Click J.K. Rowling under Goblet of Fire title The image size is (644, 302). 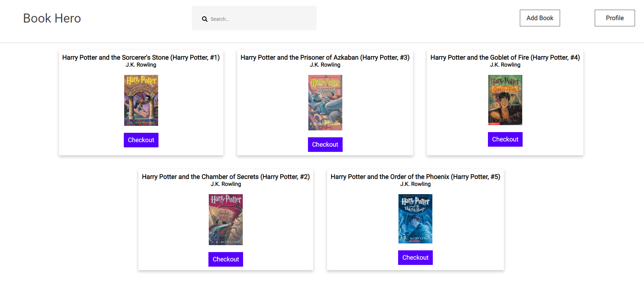(505, 65)
